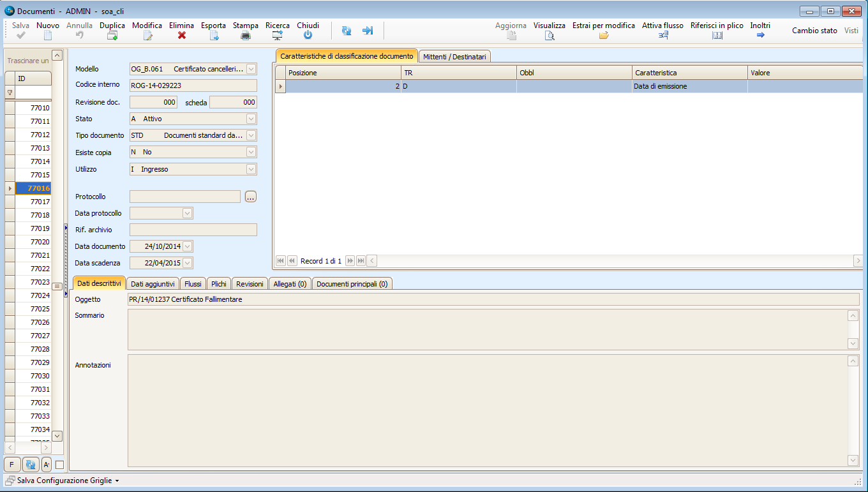Print using the Stampa icon

(x=246, y=36)
